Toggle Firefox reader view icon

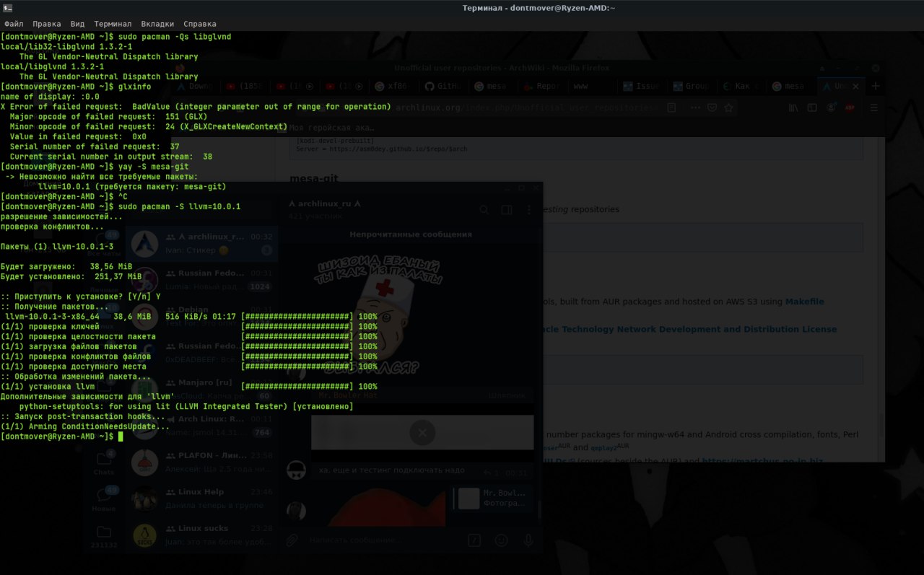pos(671,107)
